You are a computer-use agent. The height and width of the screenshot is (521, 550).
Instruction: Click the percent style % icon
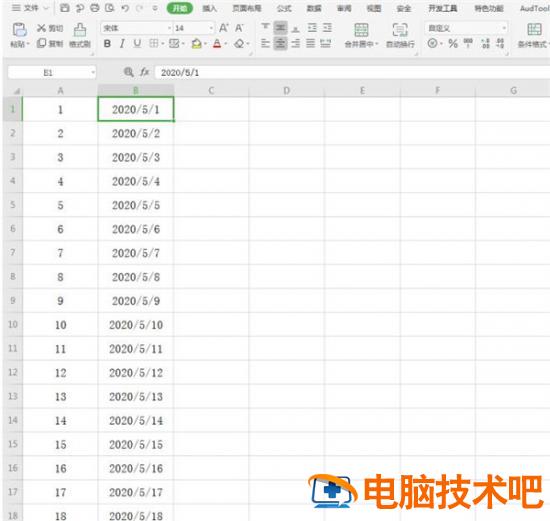[453, 44]
